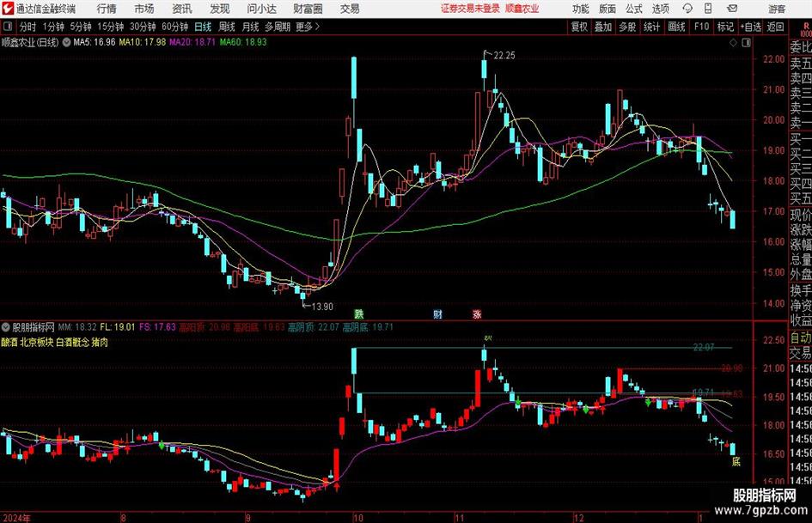
Task: Click the diamond icon above the price axis
Action: (733, 43)
